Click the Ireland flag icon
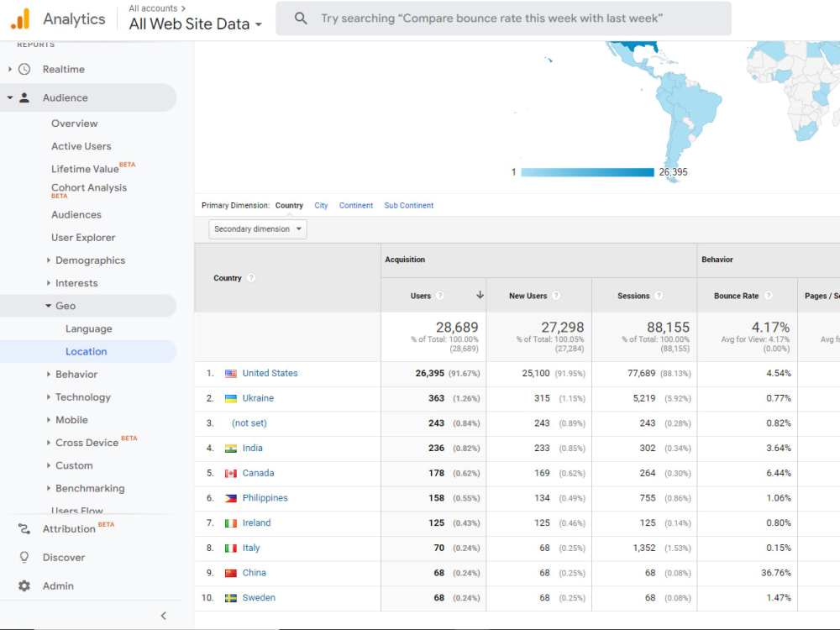This screenshot has width=840, height=630. (231, 523)
